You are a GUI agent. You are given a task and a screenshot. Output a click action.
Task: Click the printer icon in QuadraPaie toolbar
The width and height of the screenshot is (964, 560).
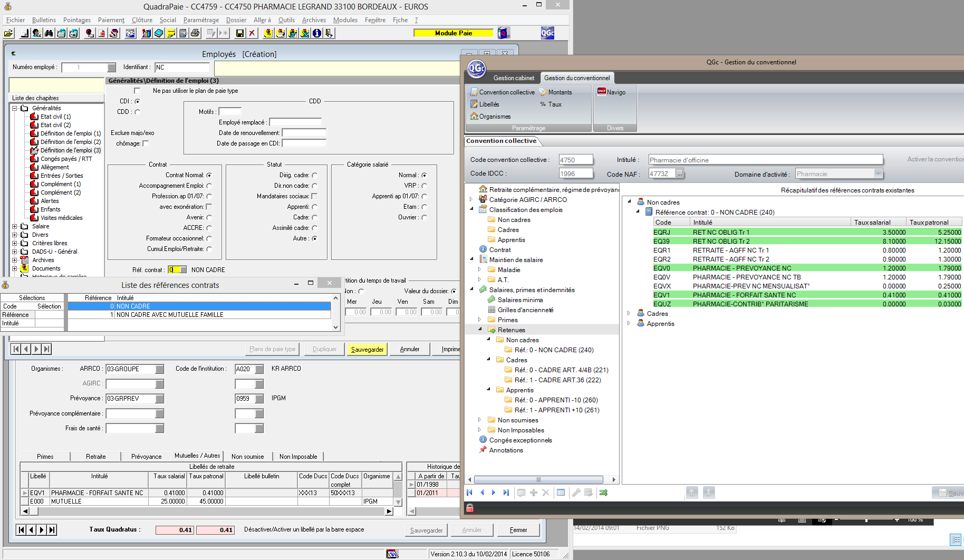pyautogui.click(x=195, y=33)
